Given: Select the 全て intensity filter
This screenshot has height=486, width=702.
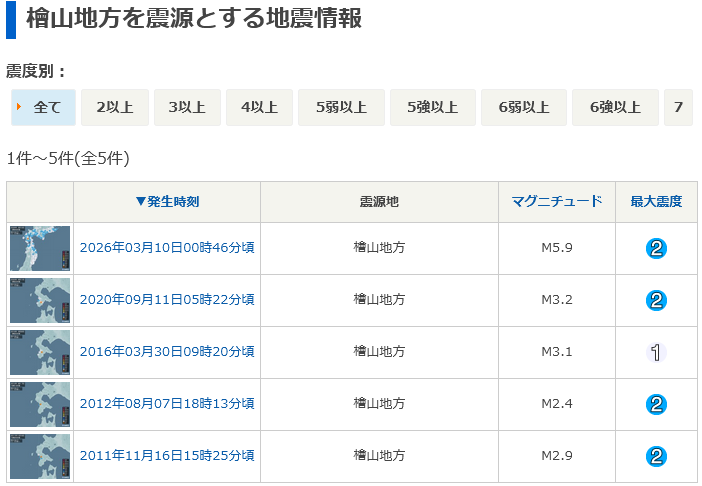Looking at the screenshot, I should [44, 108].
